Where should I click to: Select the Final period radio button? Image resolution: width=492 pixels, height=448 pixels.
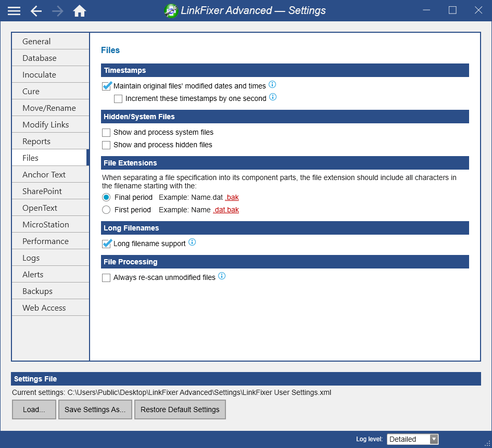(x=106, y=198)
